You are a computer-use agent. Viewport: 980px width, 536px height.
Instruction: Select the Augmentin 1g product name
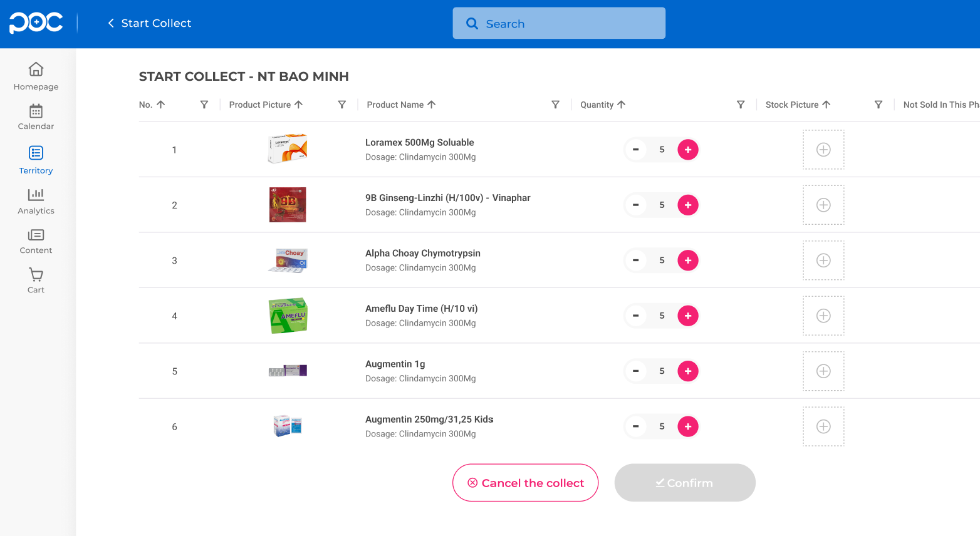[x=395, y=364]
